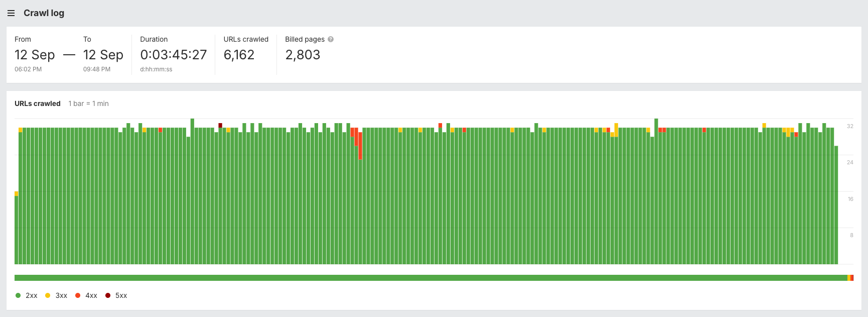Click the Billed pages help icon
Image resolution: width=868 pixels, height=317 pixels.
pos(331,39)
